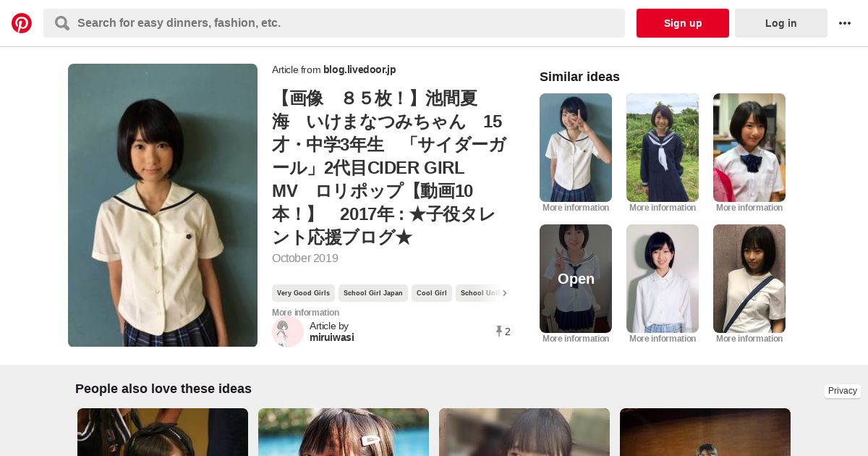Viewport: 868px width, 456px height.
Task: Click the Similar ideas heading
Action: coord(579,77)
